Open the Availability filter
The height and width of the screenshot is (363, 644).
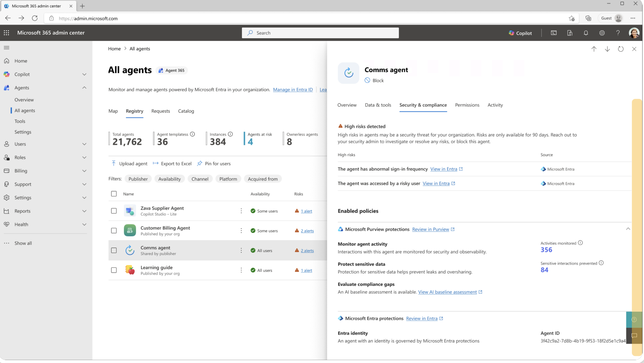(x=170, y=179)
